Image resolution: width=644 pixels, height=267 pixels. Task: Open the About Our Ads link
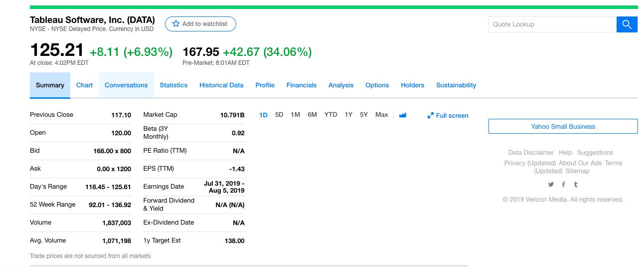coord(580,163)
